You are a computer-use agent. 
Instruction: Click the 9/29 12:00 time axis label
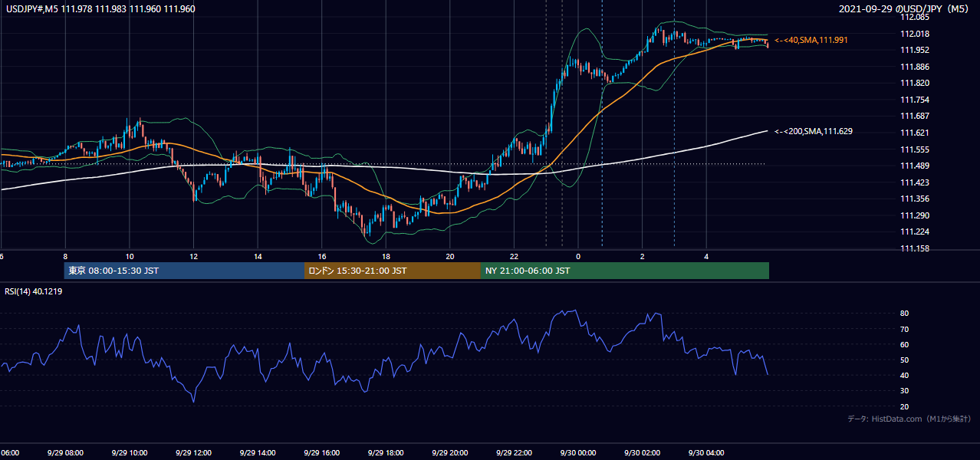tap(193, 453)
